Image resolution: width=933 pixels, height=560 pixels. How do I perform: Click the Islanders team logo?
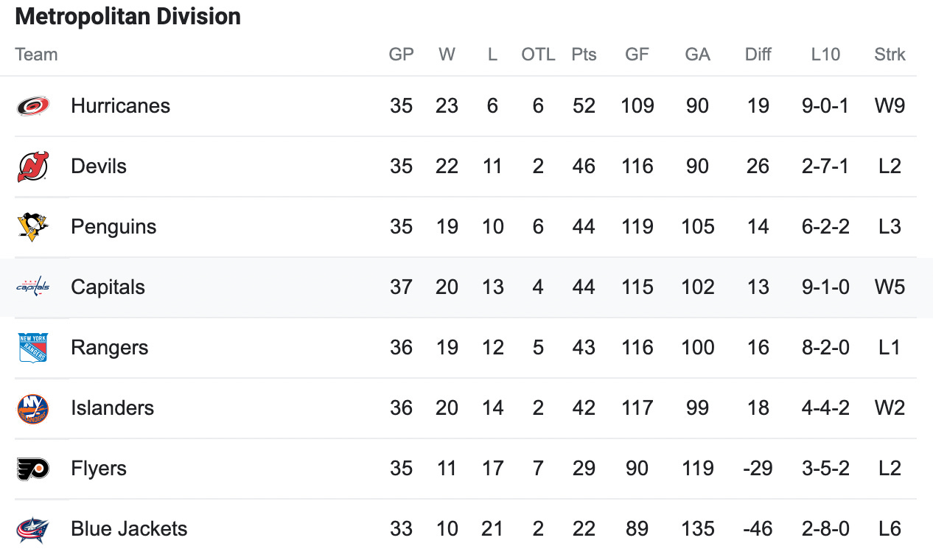tap(33, 408)
